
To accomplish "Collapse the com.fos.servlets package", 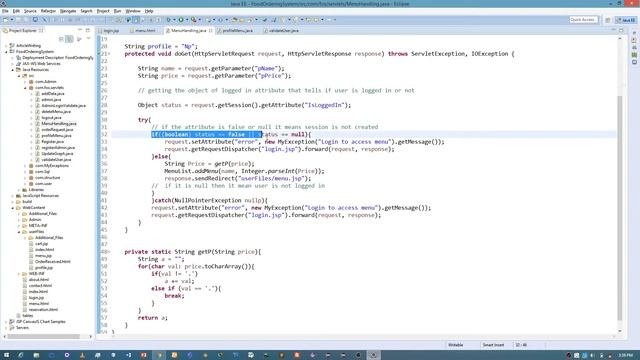I will pos(25,88).
